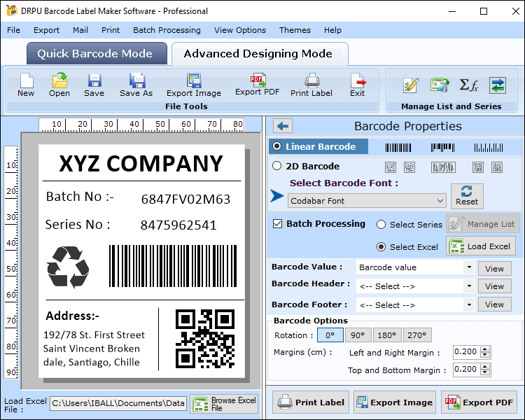
Task: Select the third linear barcode sample icon
Action: 488,148
